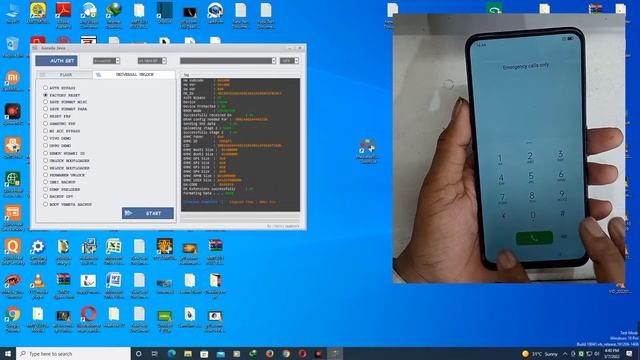Open the red Adobe Reader desktop icon
640x360 pixels.
point(63,15)
